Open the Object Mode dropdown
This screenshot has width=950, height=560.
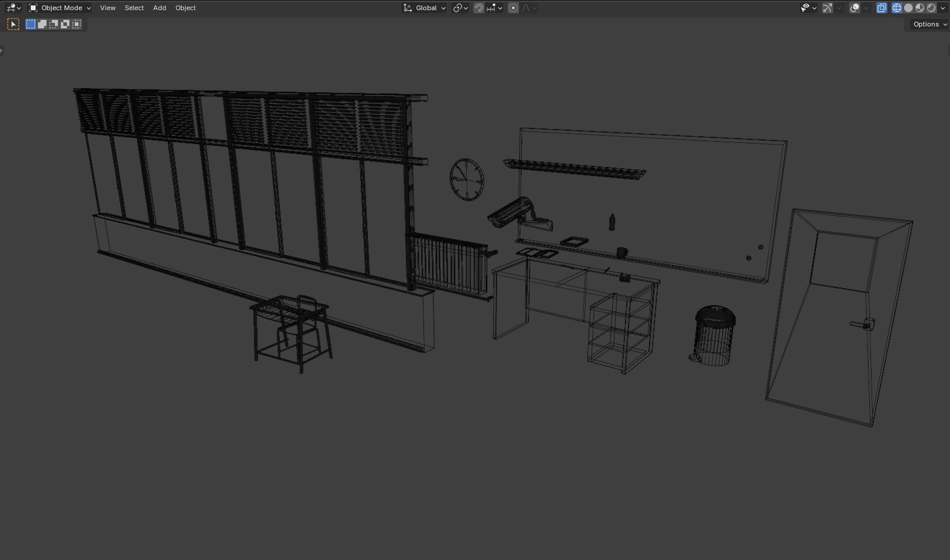coord(60,8)
